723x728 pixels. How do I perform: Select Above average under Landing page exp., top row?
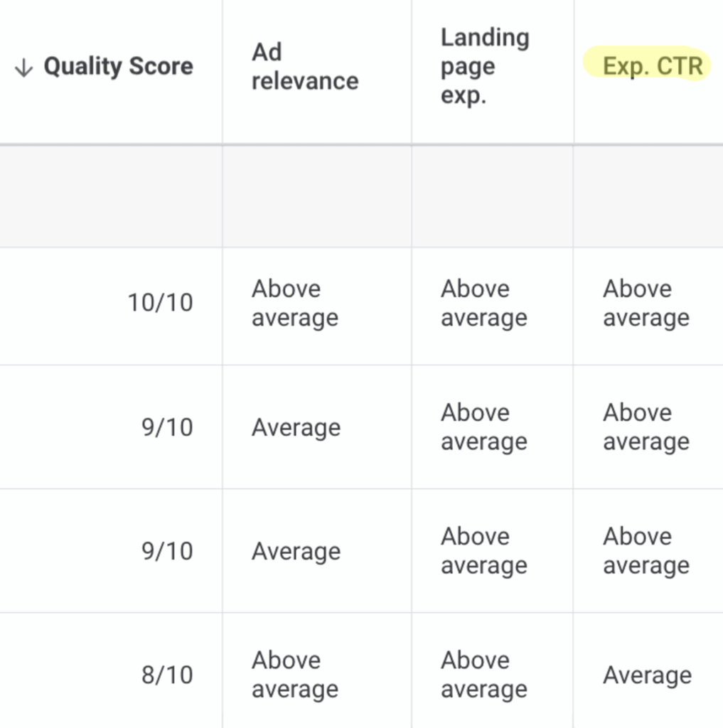click(484, 303)
